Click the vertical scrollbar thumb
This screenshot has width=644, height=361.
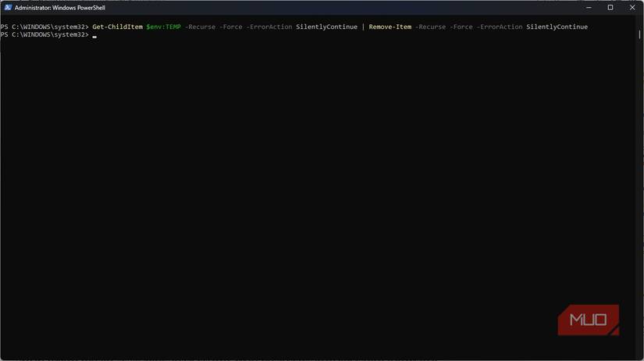(x=639, y=34)
